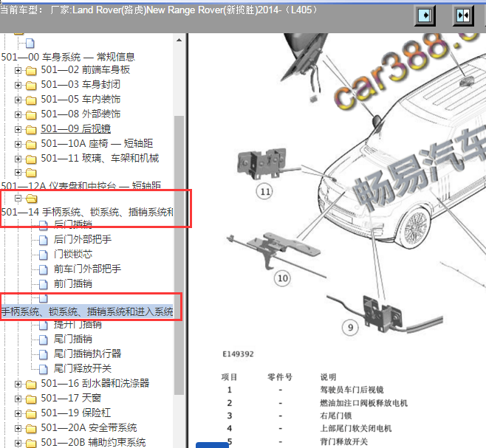Click the page icon beside 前门插销
Viewport: 486px width, 448px height.
[x=43, y=284]
